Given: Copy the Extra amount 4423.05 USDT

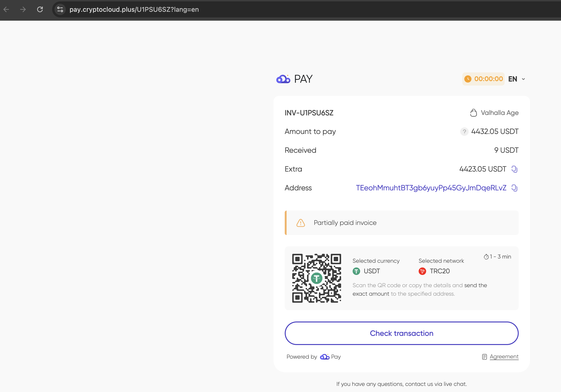Looking at the screenshot, I should tap(514, 169).
